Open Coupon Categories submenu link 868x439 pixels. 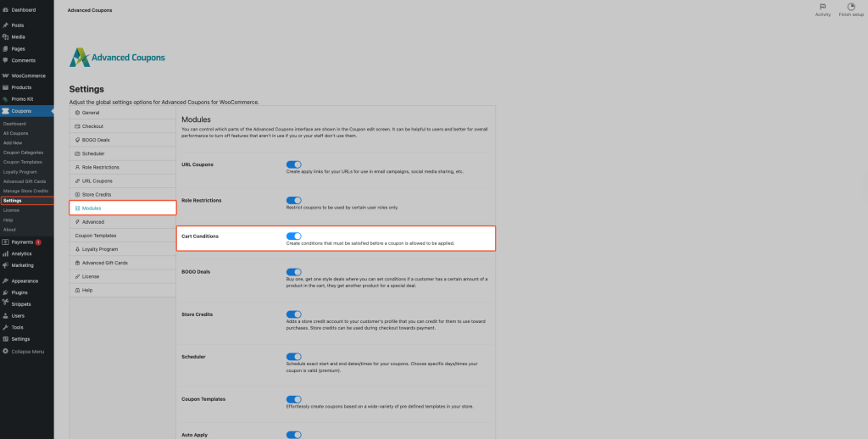[23, 153]
